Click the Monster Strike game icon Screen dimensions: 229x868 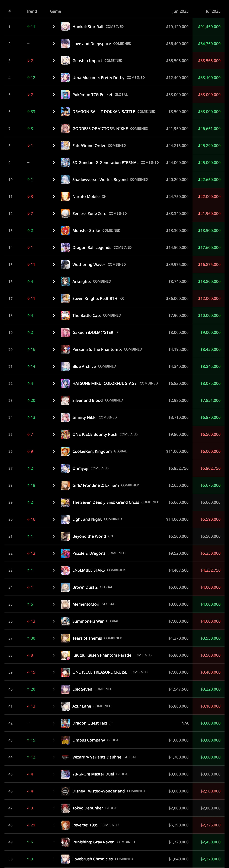(x=65, y=231)
